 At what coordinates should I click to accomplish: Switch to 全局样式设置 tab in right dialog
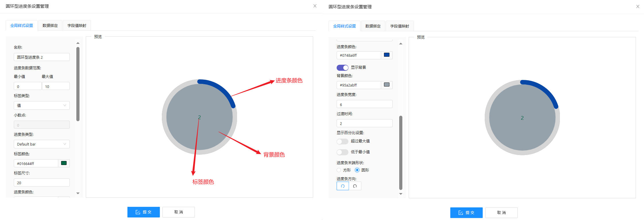[344, 26]
